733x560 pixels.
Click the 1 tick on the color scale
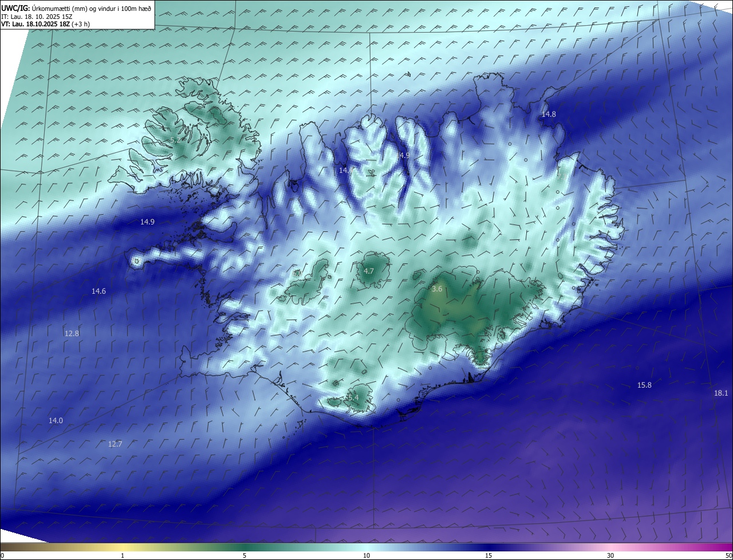point(123,555)
